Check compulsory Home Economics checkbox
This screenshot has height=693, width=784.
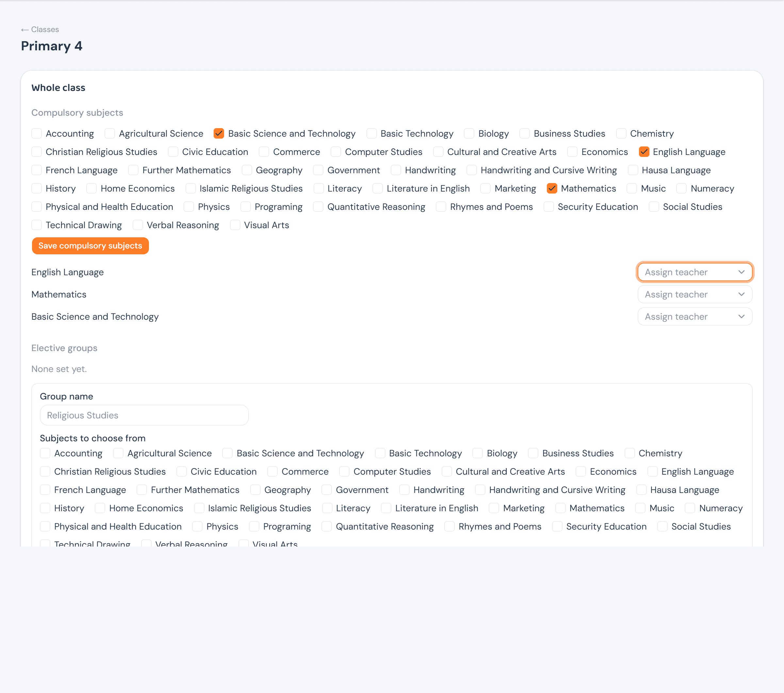[x=92, y=188]
